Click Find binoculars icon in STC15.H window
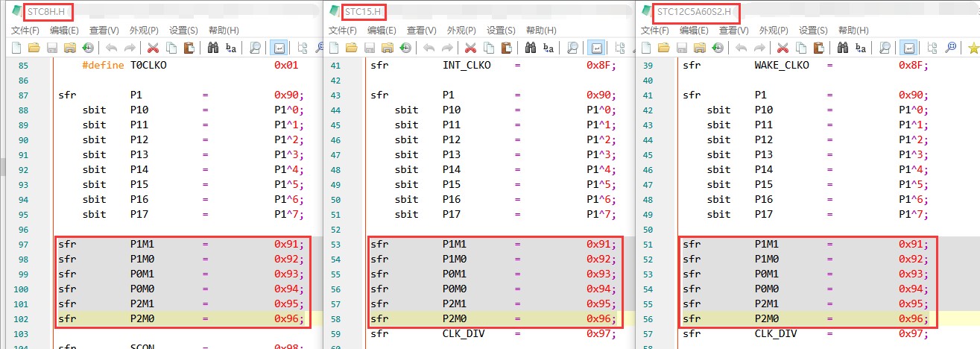The width and height of the screenshot is (980, 349). pos(531,48)
